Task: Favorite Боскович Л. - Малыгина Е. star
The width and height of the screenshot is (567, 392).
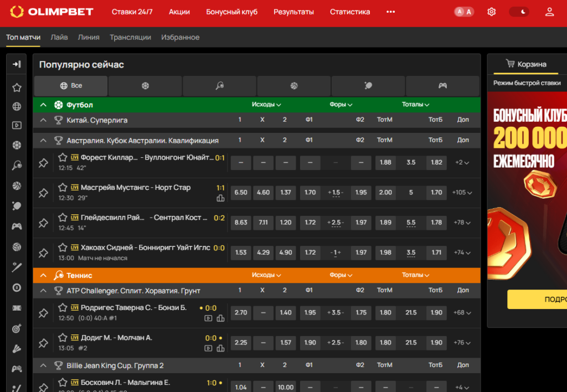Action: (63, 382)
